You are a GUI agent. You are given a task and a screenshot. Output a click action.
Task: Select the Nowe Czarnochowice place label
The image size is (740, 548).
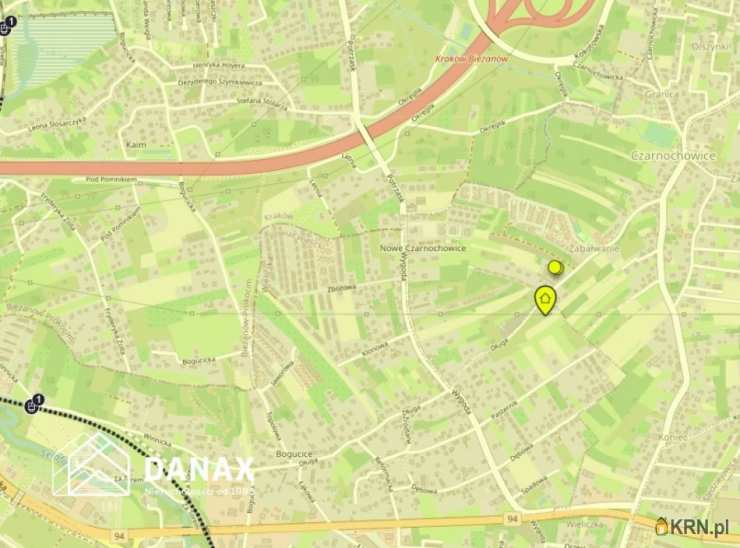click(423, 248)
